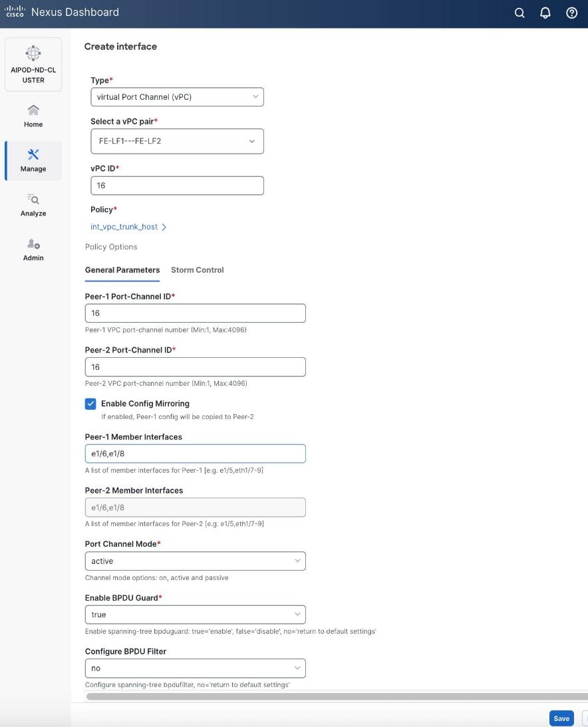Switch to the Storm Control tab
This screenshot has height=727, width=588.
[x=197, y=270]
